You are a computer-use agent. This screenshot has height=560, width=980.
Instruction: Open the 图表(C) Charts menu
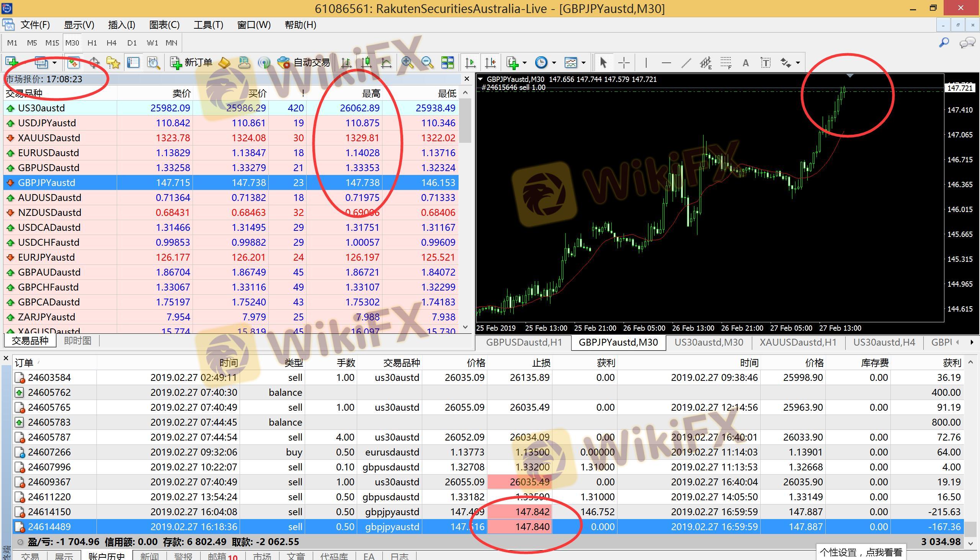coord(164,25)
